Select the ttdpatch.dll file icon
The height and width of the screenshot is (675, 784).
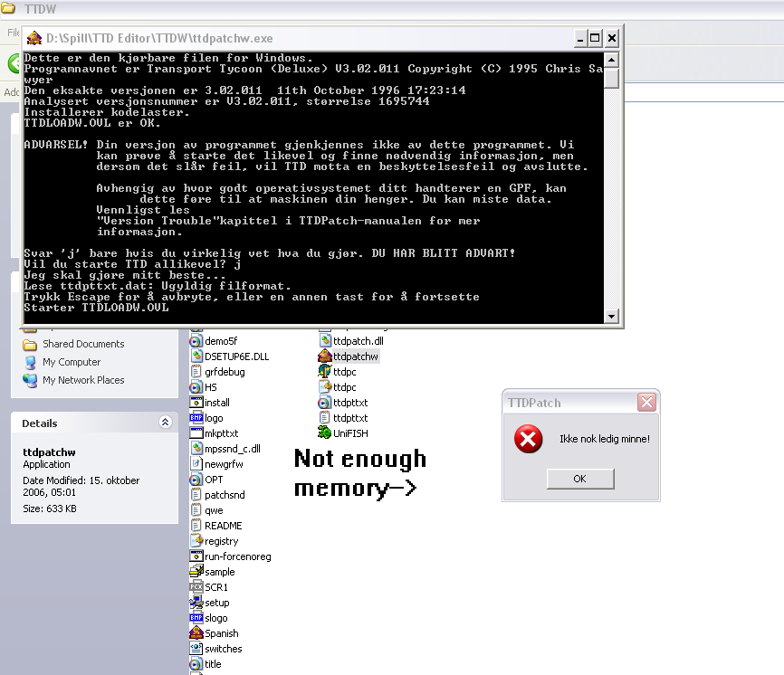pos(325,341)
